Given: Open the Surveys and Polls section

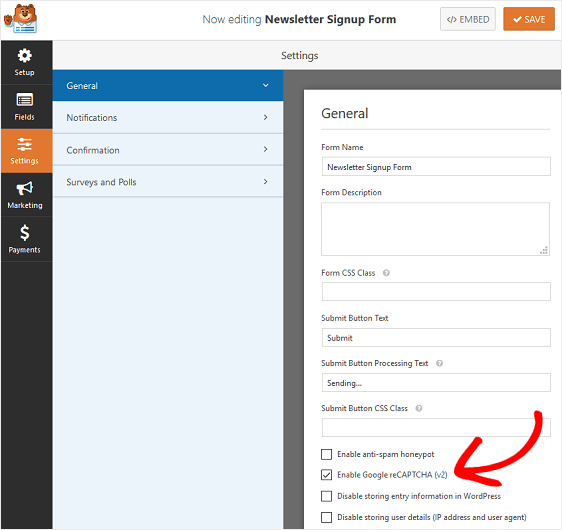Looking at the screenshot, I should coord(168,182).
